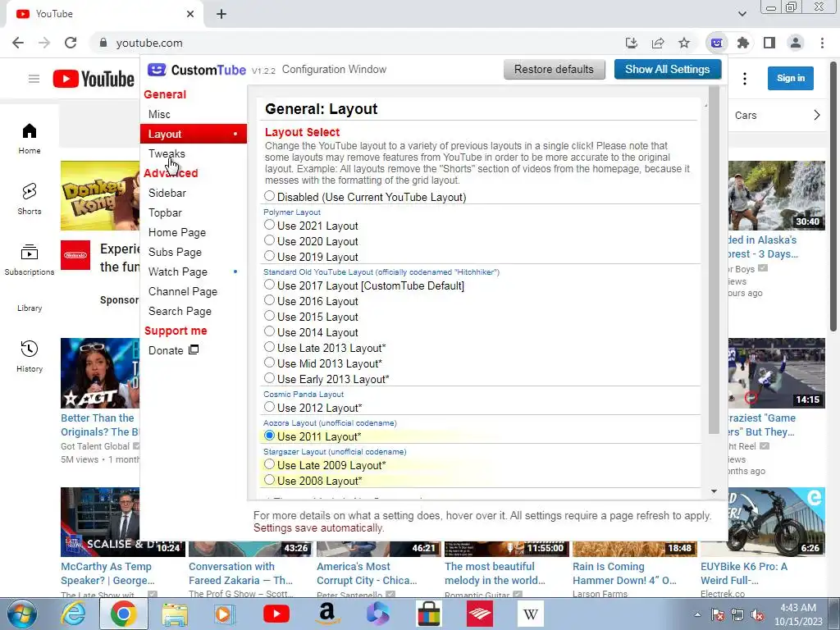Click Show All Settings button

point(668,69)
